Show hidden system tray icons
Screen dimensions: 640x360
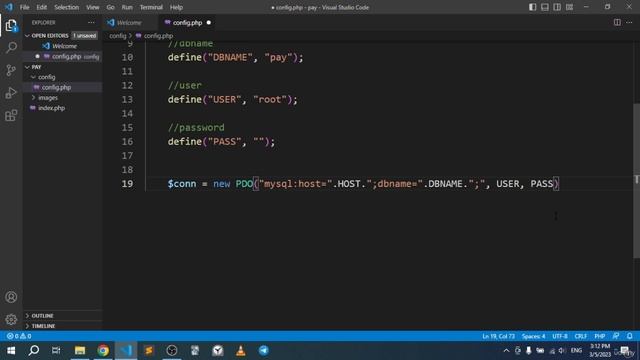point(506,351)
